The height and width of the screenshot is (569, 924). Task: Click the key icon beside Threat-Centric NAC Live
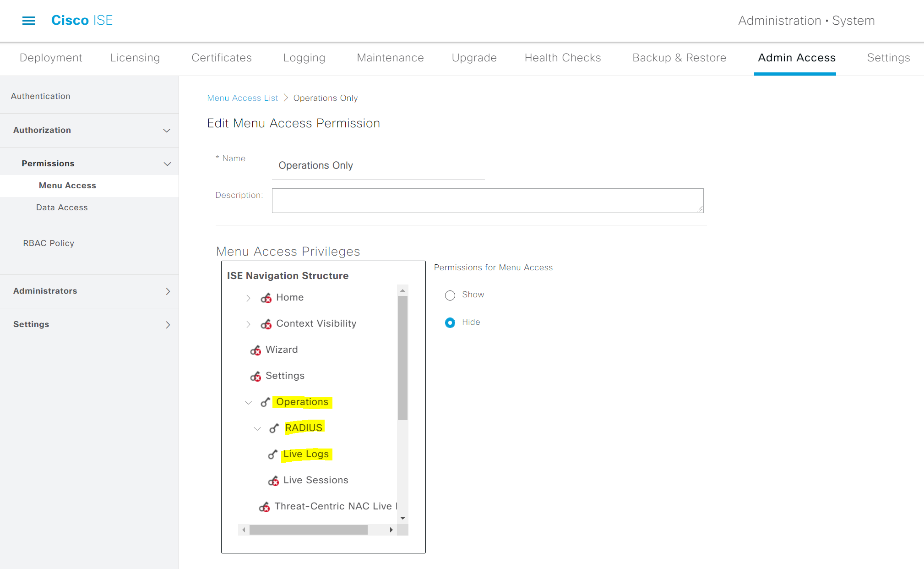(264, 507)
